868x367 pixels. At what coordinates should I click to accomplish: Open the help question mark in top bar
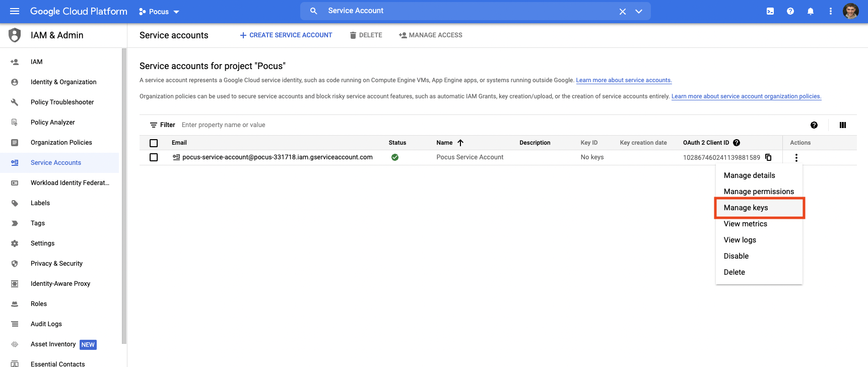click(790, 11)
